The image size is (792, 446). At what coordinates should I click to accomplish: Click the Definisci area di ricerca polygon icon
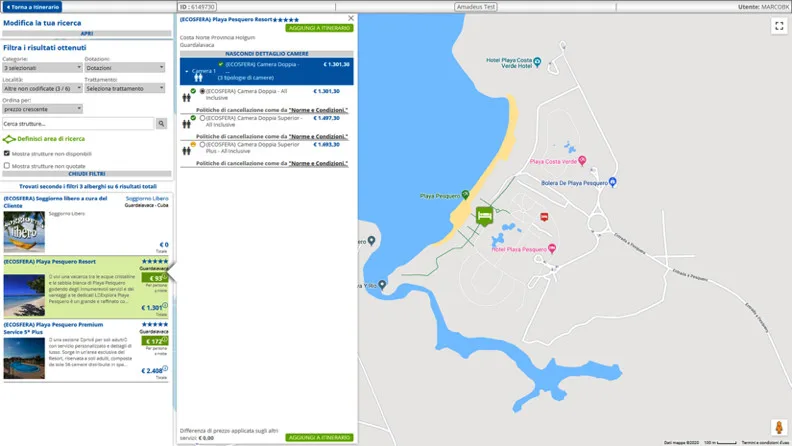click(x=9, y=139)
